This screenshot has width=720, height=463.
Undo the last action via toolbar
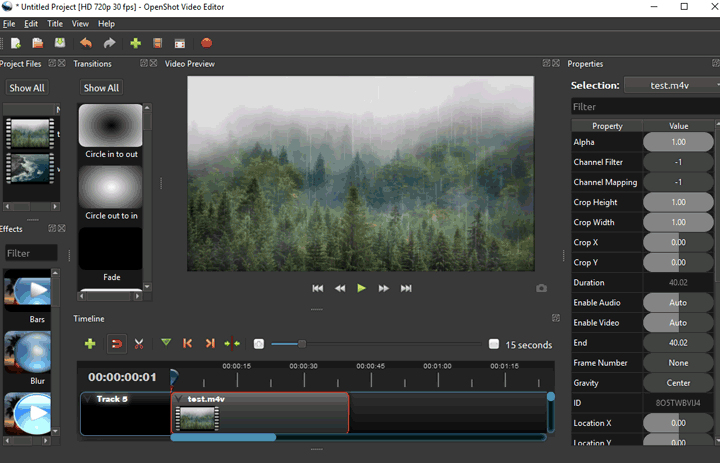85,43
